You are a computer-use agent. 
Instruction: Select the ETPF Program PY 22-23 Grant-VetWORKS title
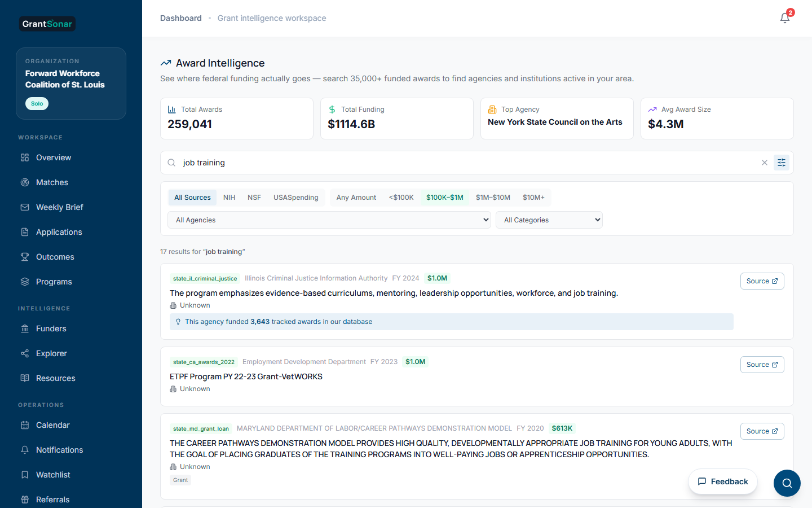click(246, 376)
